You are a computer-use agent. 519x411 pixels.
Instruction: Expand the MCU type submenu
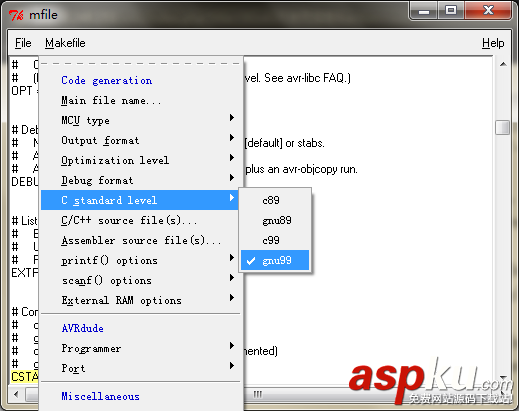coord(140,120)
